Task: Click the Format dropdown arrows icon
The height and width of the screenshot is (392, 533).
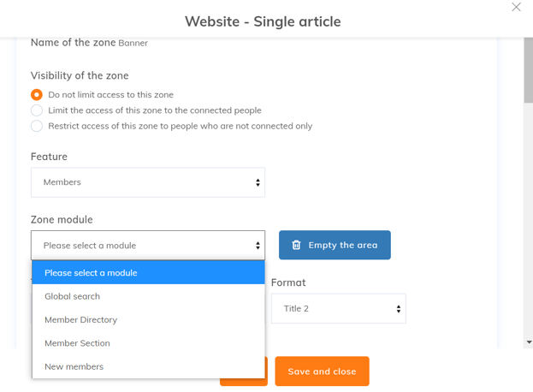Action: (399, 309)
